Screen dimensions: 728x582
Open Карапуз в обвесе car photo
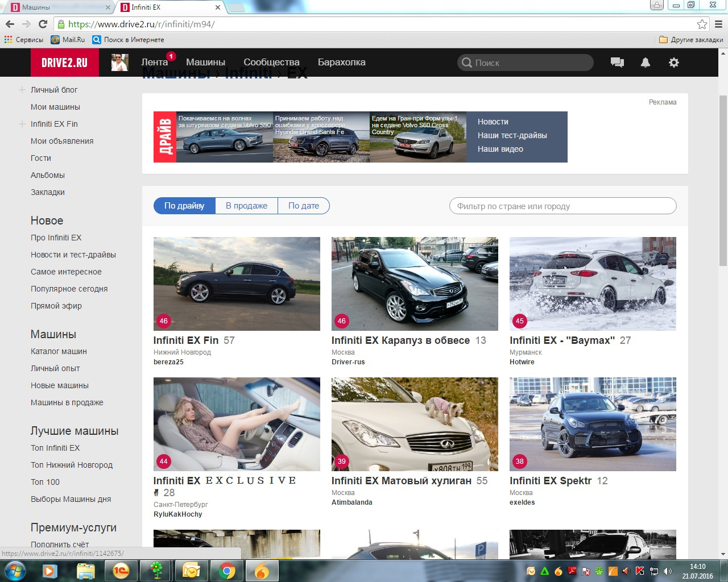[x=415, y=284]
